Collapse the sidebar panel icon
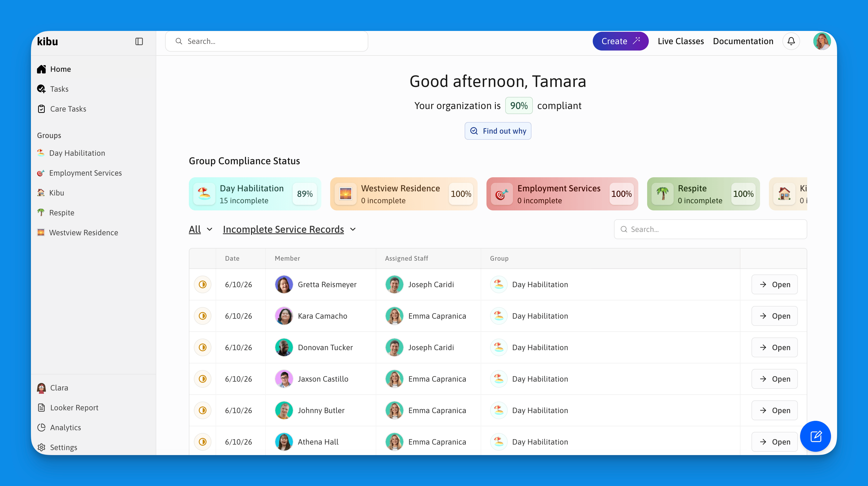 click(x=139, y=41)
